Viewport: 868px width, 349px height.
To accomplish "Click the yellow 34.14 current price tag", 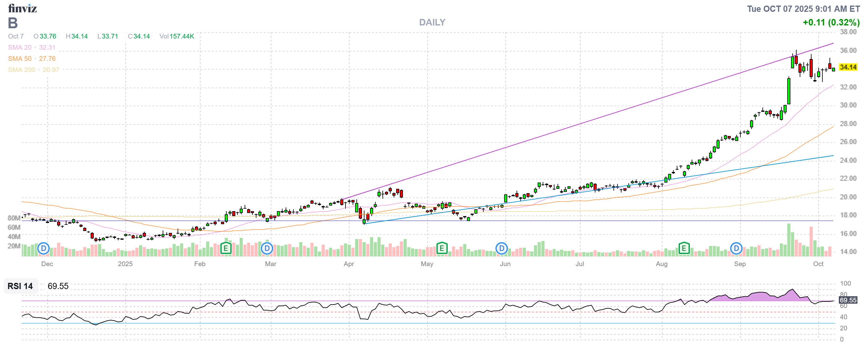I will (x=848, y=67).
